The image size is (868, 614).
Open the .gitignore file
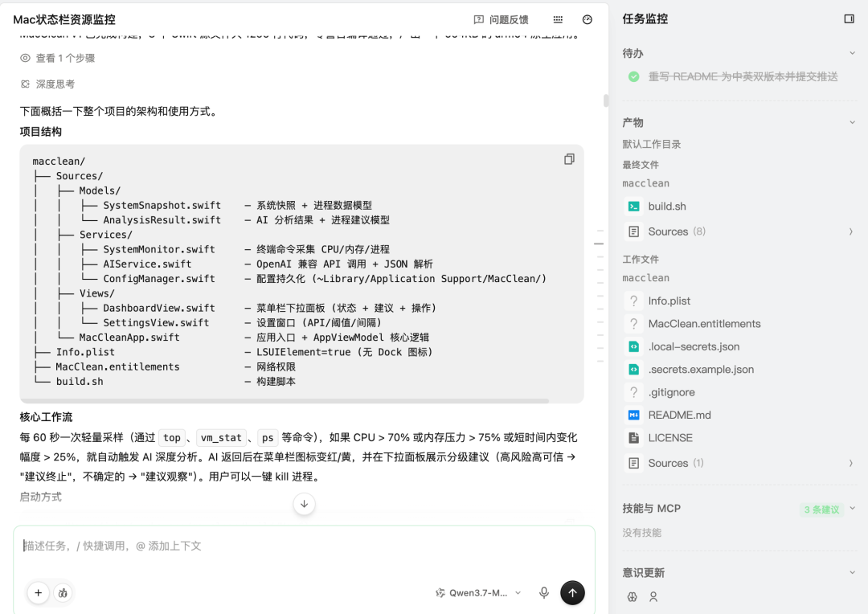pyautogui.click(x=671, y=392)
